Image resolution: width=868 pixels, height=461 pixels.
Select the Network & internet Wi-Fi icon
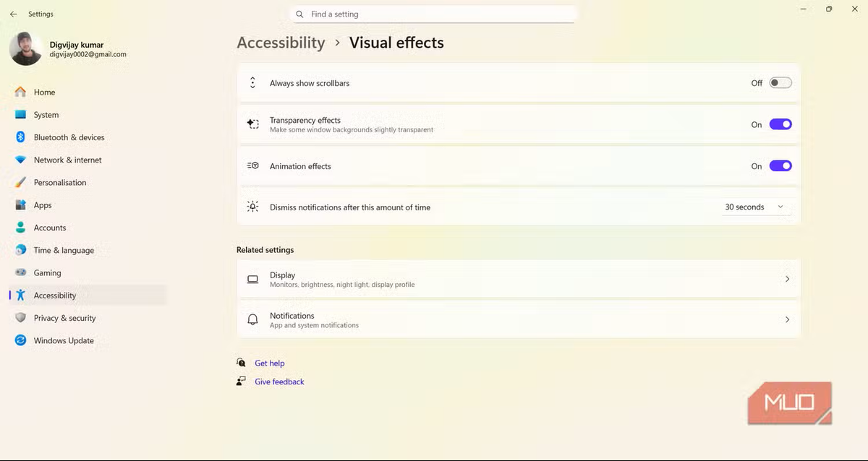20,160
